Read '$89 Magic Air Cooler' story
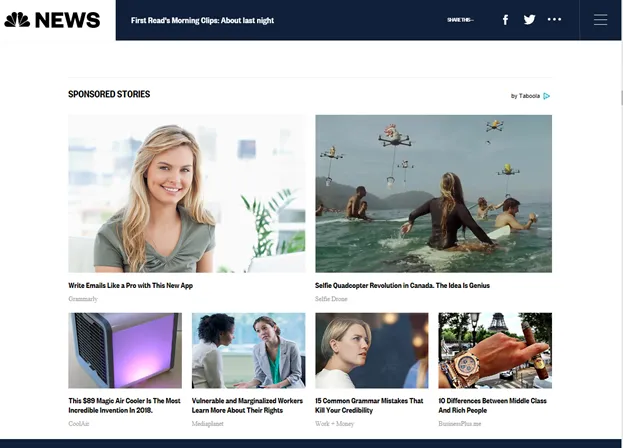 [124, 406]
